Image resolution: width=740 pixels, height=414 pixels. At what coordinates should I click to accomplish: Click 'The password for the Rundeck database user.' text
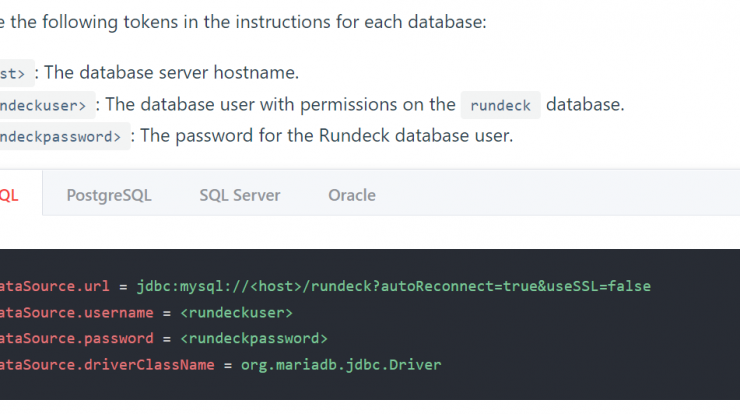[327, 135]
